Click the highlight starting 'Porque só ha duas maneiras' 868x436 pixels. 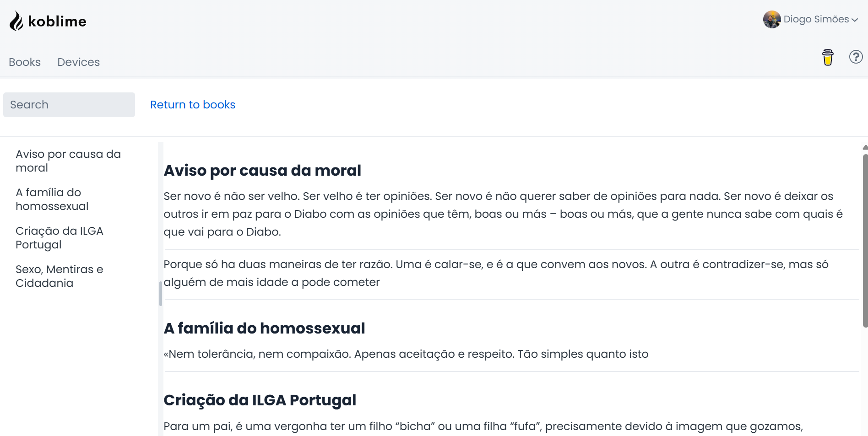(x=496, y=273)
